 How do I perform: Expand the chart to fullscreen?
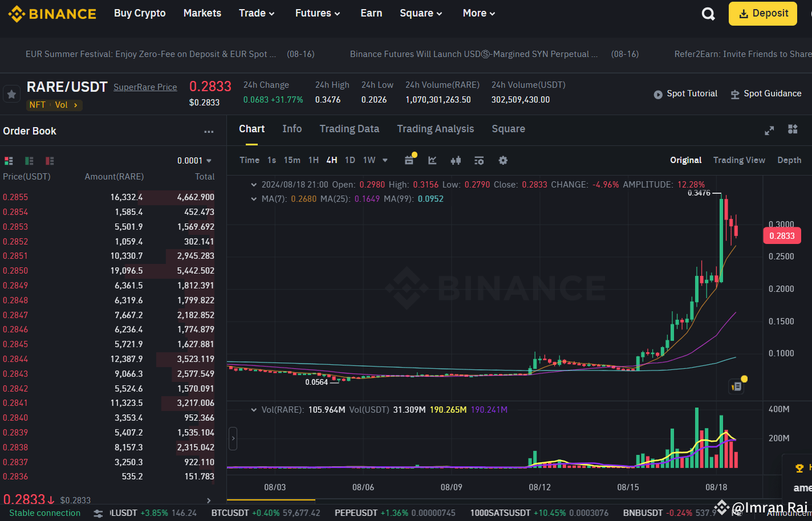coord(769,130)
